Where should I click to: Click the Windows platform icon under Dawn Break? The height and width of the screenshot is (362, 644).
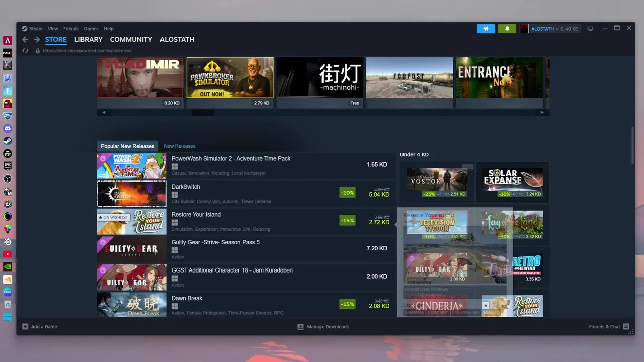click(175, 306)
